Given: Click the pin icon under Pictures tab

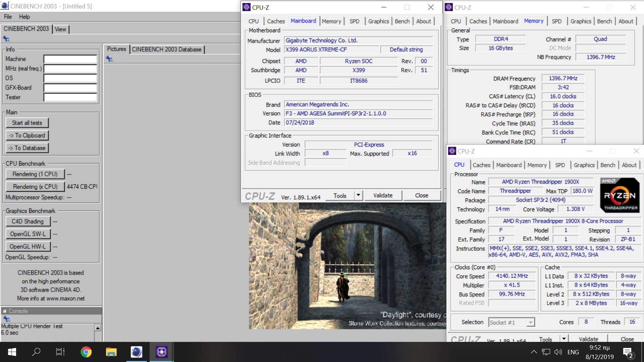Looking at the screenshot, I should (109, 59).
